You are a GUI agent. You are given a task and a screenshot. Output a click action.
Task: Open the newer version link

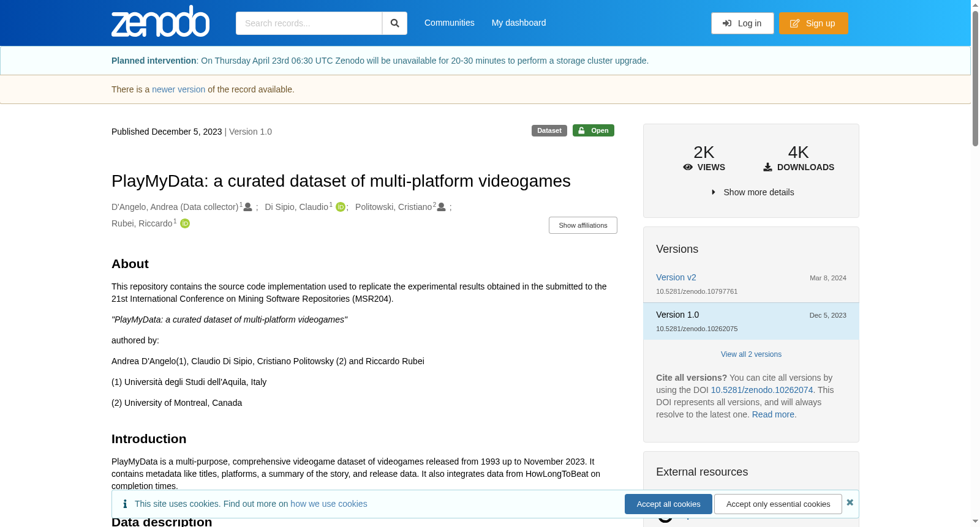tap(179, 89)
